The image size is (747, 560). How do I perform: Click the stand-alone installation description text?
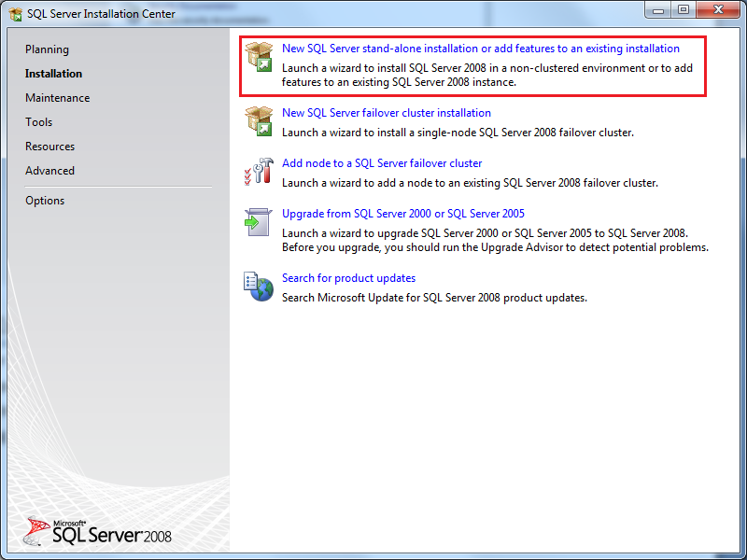tap(486, 76)
